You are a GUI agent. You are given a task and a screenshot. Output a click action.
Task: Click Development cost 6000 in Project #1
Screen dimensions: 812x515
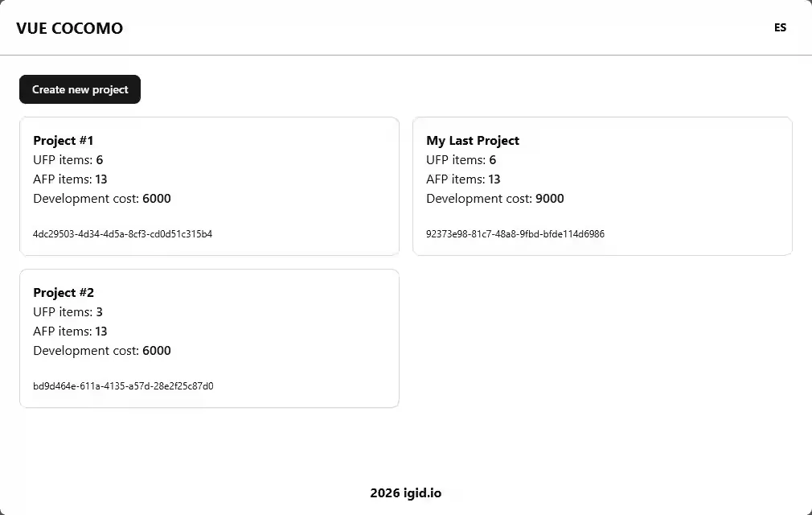[x=102, y=198]
